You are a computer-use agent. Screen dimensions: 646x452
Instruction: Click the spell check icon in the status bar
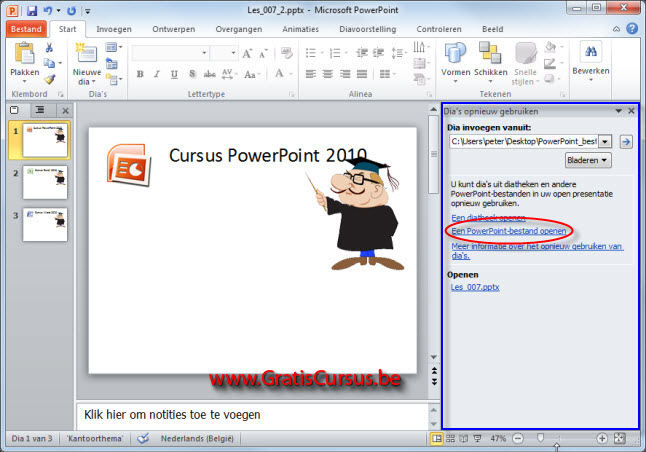143,438
